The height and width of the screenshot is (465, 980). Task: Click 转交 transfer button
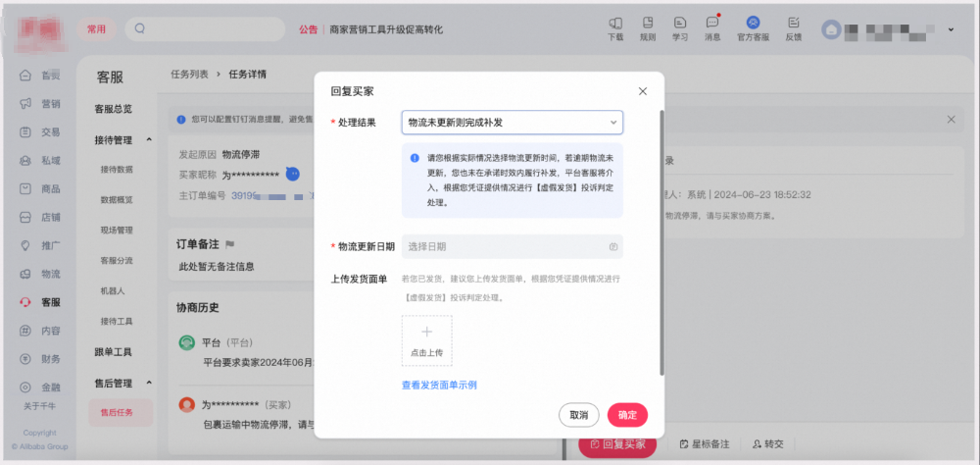tap(768, 444)
